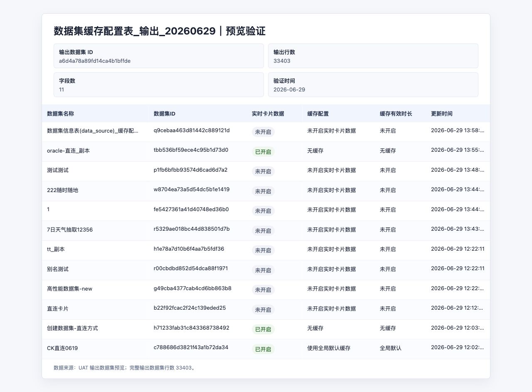This screenshot has width=532, height=392.
Task: Select the row named 7日天气抽取12356
Action: click(x=266, y=230)
